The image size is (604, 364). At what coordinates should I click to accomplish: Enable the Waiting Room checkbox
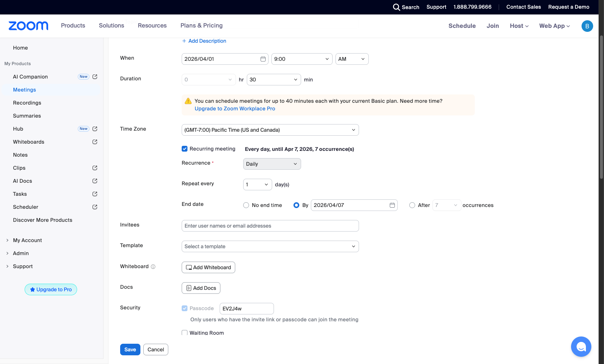(x=185, y=333)
